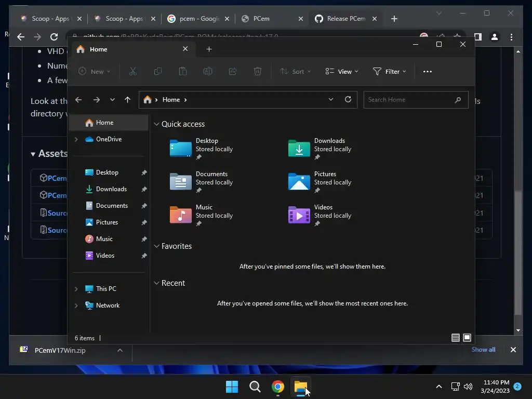Collapse the Favorites section
532x399 pixels.
point(156,246)
